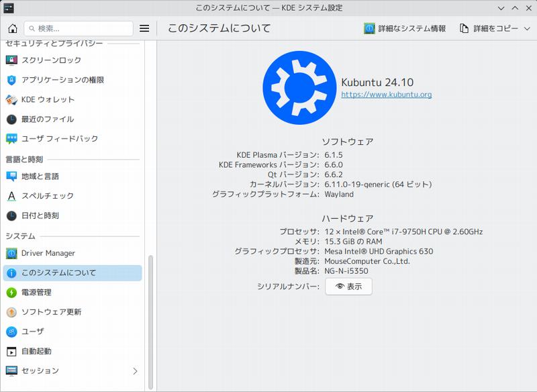537x392 pixels.
Task: Click the users icon in sidebar
Action: (11, 332)
